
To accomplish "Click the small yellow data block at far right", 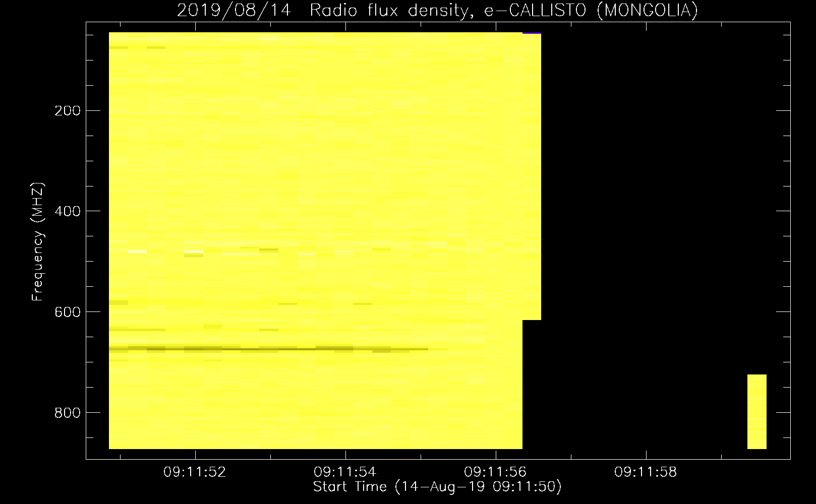I will (756, 411).
